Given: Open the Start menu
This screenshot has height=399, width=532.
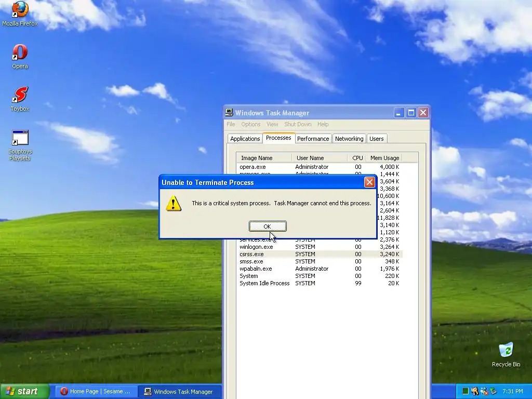Looking at the screenshot, I should coord(25,391).
